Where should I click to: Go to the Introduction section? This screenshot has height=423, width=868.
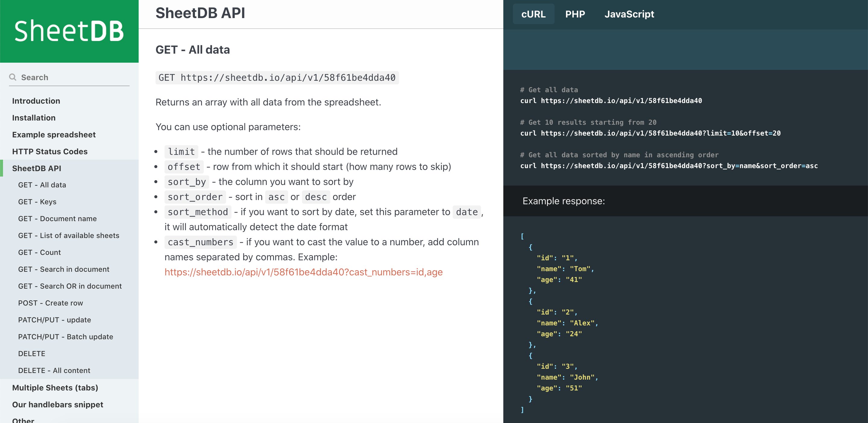coord(36,101)
